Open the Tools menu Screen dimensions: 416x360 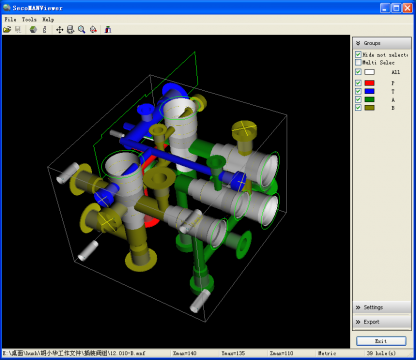tap(29, 19)
